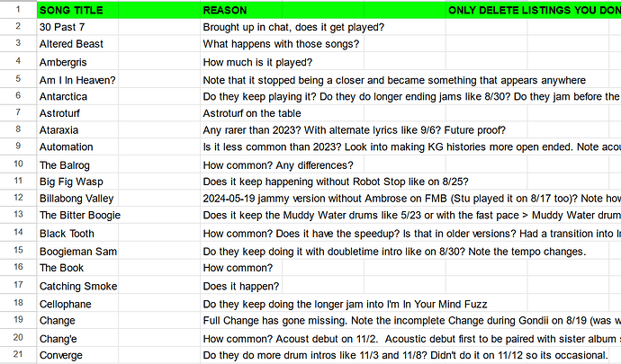The height and width of the screenshot is (364, 621).
Task: Select the REASON header cell
Action: tap(241, 10)
